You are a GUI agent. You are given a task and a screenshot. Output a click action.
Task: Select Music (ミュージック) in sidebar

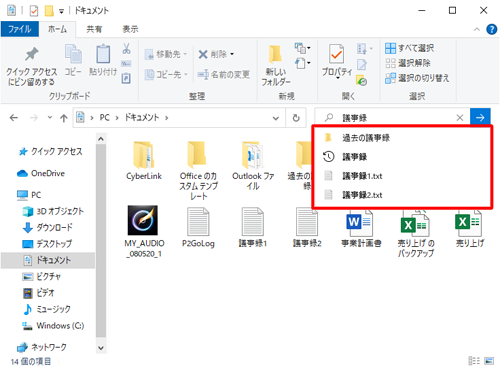pos(46,309)
